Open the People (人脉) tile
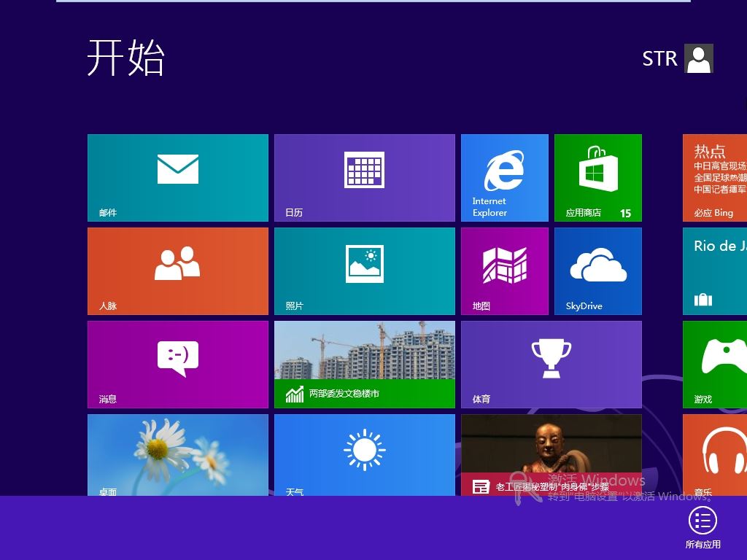The width and height of the screenshot is (747, 560). 178,271
